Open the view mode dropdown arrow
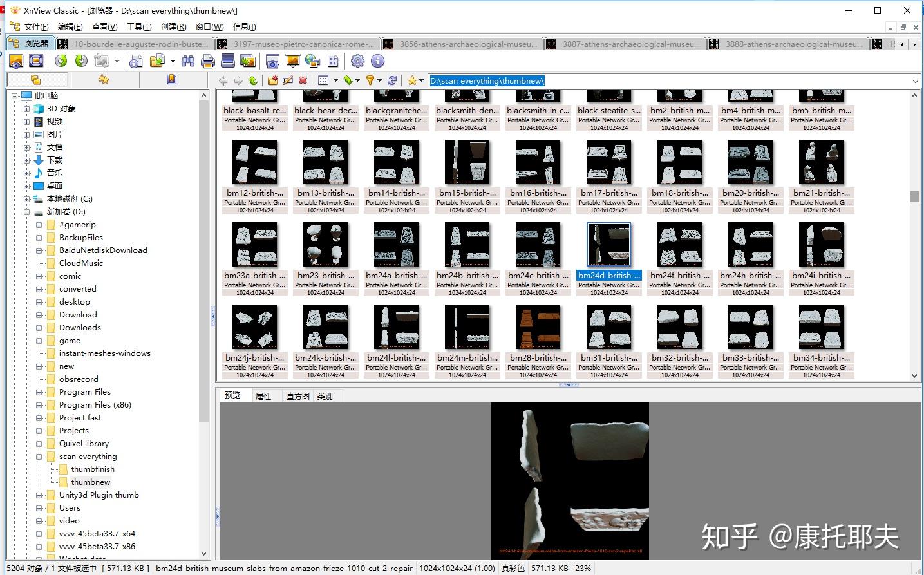Viewport: 924px width, 575px height. (x=335, y=81)
